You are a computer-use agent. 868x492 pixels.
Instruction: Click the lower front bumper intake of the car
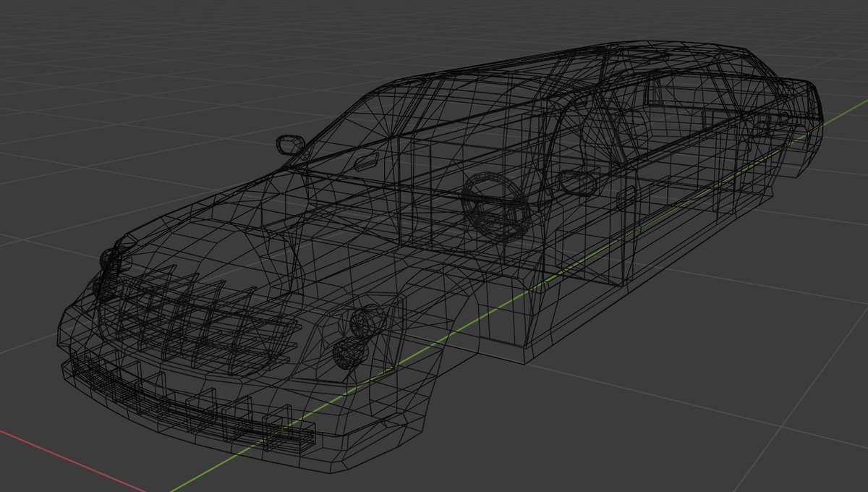[x=194, y=403]
